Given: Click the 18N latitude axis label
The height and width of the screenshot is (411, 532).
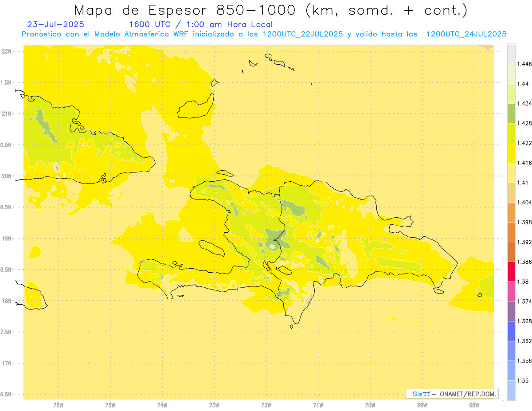Looking at the screenshot, I should pos(7,301).
